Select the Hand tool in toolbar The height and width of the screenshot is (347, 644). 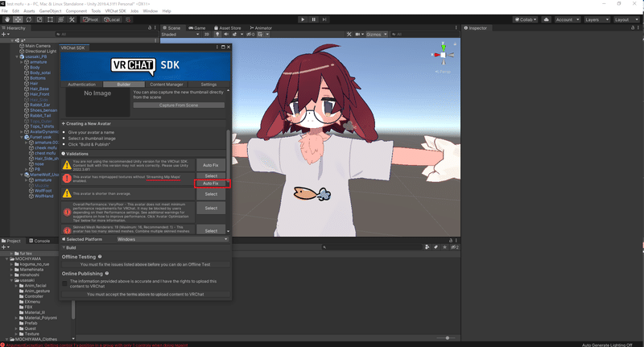pyautogui.click(x=7, y=19)
